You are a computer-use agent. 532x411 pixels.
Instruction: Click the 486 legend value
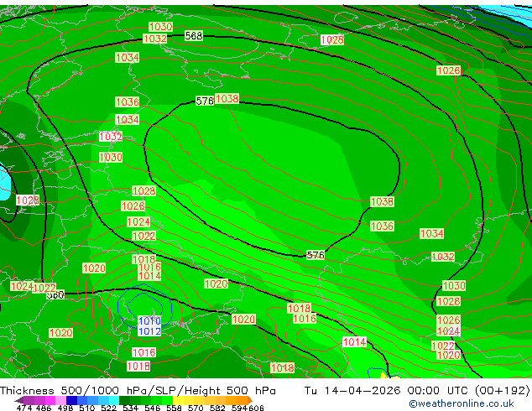coord(44,408)
